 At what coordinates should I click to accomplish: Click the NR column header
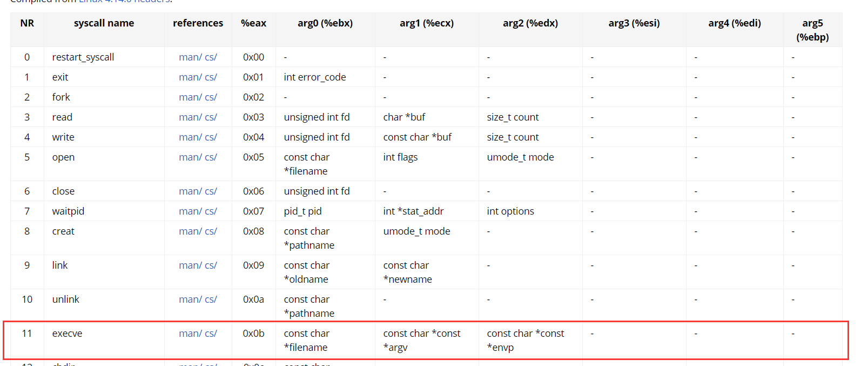[x=27, y=23]
